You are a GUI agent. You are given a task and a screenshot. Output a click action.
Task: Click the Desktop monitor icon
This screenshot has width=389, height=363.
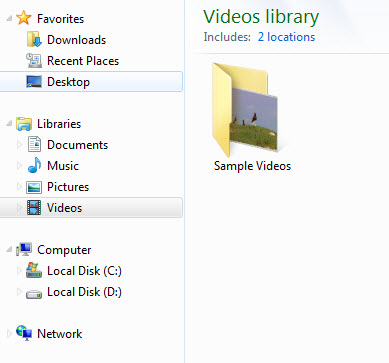[34, 81]
